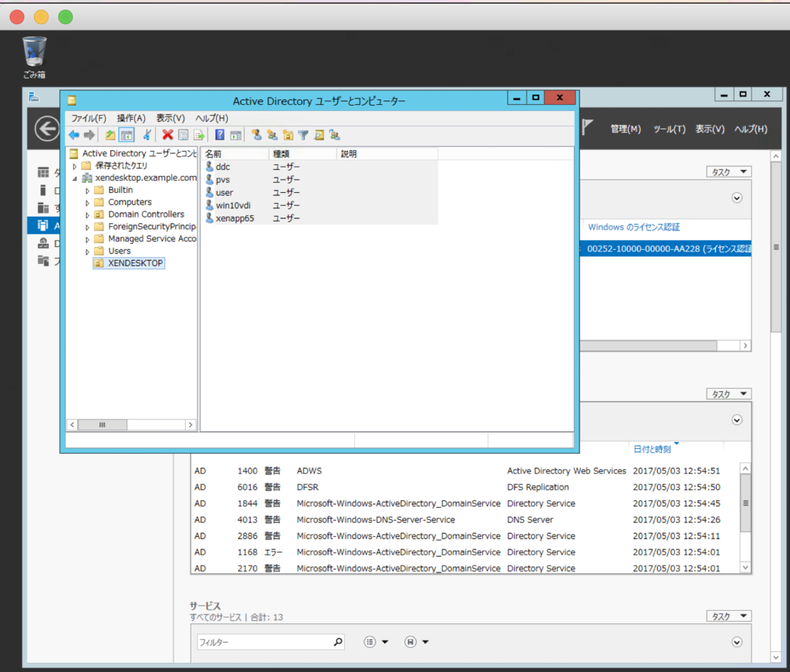This screenshot has width=790, height=672.
Task: Expand the 保存されたクエリ tree node
Action: click(x=75, y=166)
